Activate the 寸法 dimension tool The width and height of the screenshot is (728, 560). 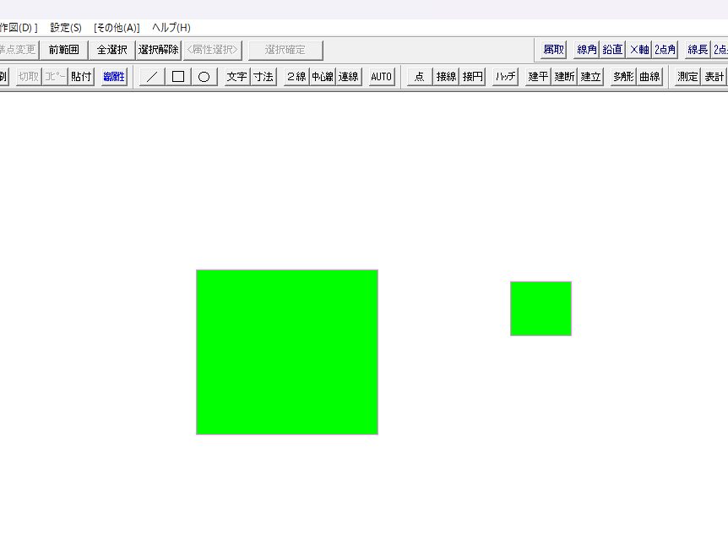click(x=263, y=77)
